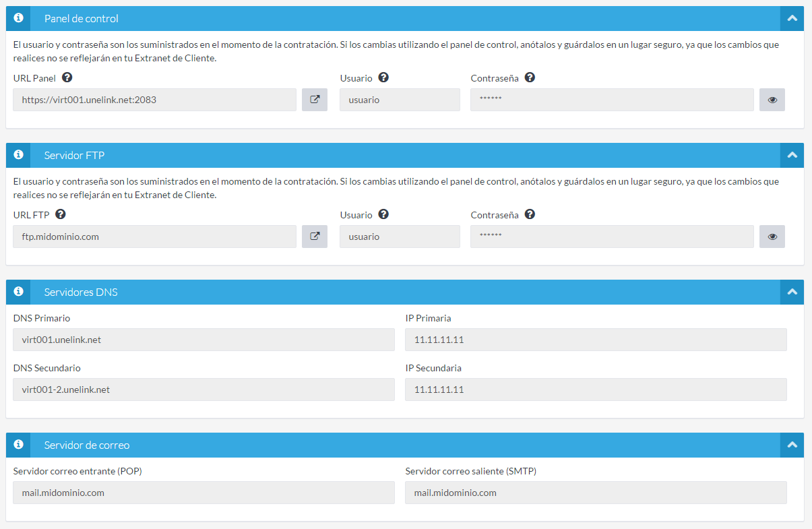Select the DNS Primario field

point(204,340)
